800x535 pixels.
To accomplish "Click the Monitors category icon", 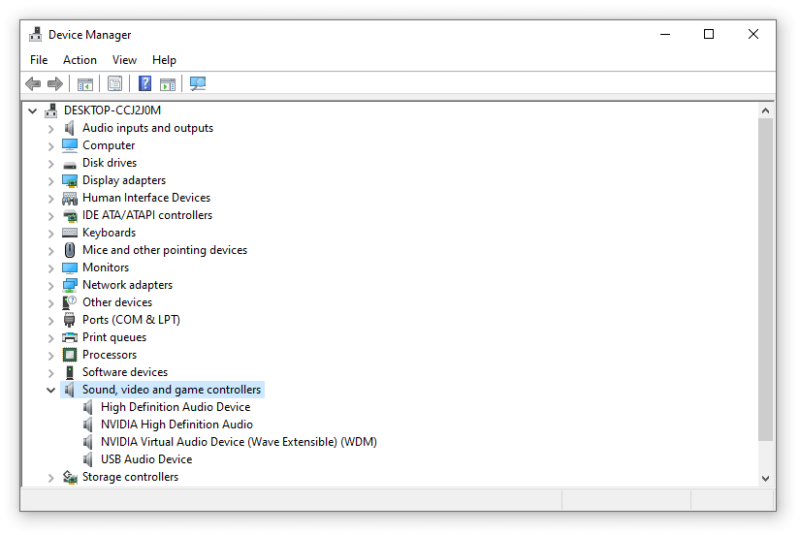I will tap(69, 268).
